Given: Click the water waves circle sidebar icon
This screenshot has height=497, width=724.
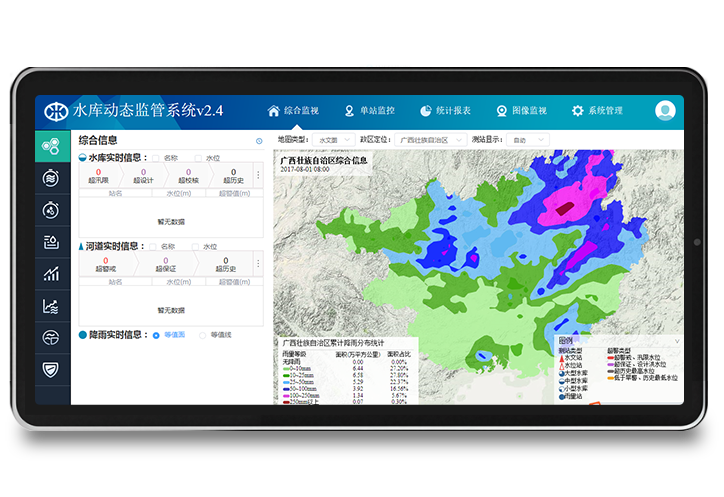Looking at the screenshot, I should (52, 178).
